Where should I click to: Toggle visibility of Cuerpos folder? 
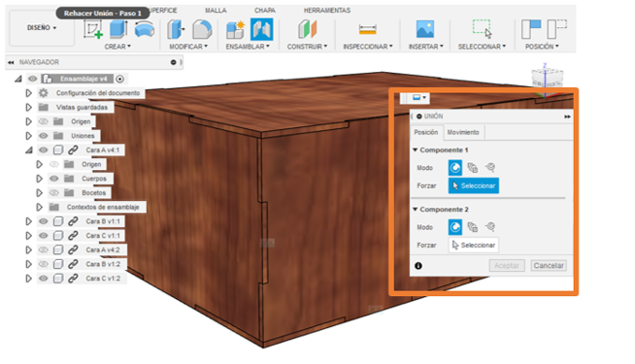pos(53,179)
